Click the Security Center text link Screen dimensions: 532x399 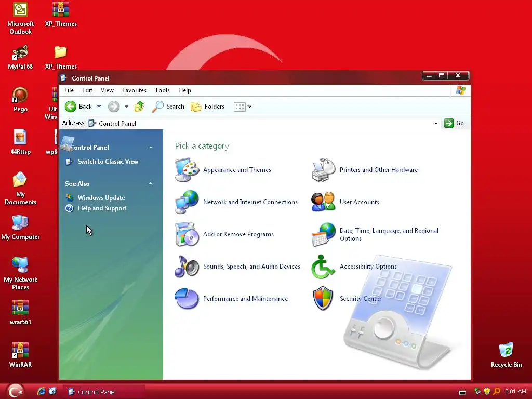coord(361,299)
